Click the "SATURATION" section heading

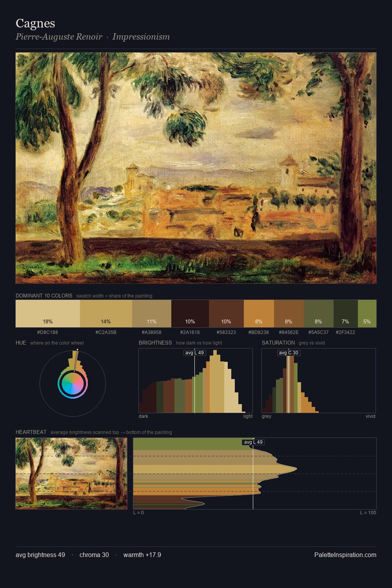[278, 343]
